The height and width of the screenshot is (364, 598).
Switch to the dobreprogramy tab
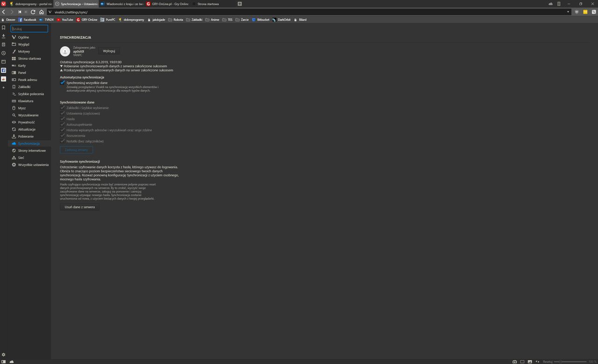pyautogui.click(x=30, y=4)
